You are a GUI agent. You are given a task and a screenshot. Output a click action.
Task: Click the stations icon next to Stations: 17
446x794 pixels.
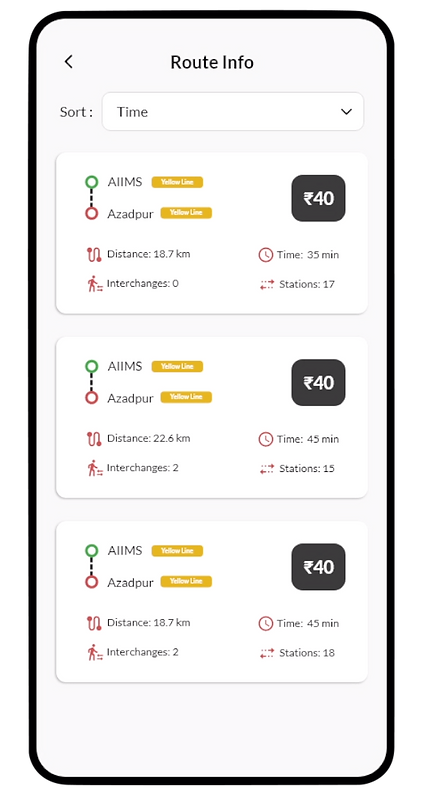(x=267, y=285)
